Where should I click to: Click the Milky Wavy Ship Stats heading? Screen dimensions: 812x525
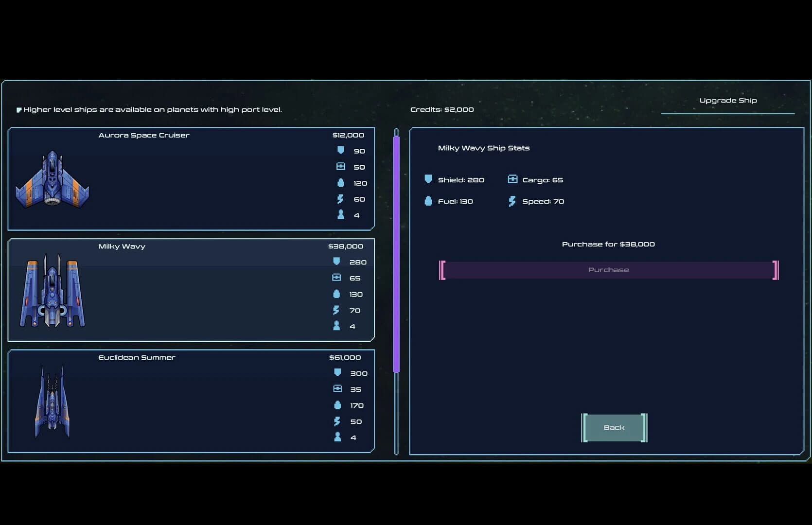click(x=484, y=148)
